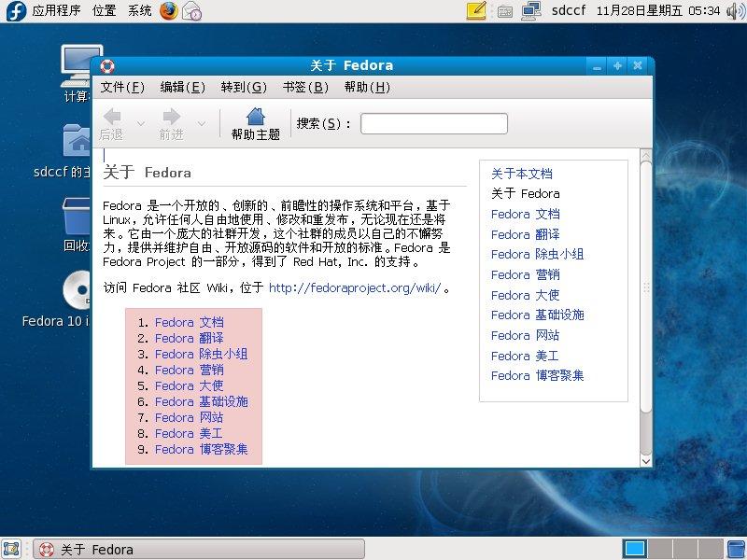Click the vertical scrollbar thumb in help window
The height and width of the screenshot is (560, 747).
pyautogui.click(x=645, y=287)
